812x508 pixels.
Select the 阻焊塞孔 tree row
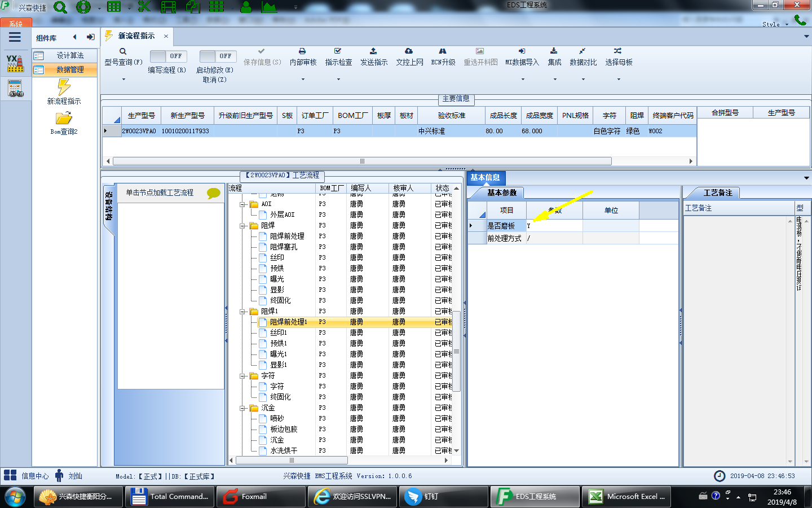(x=283, y=247)
